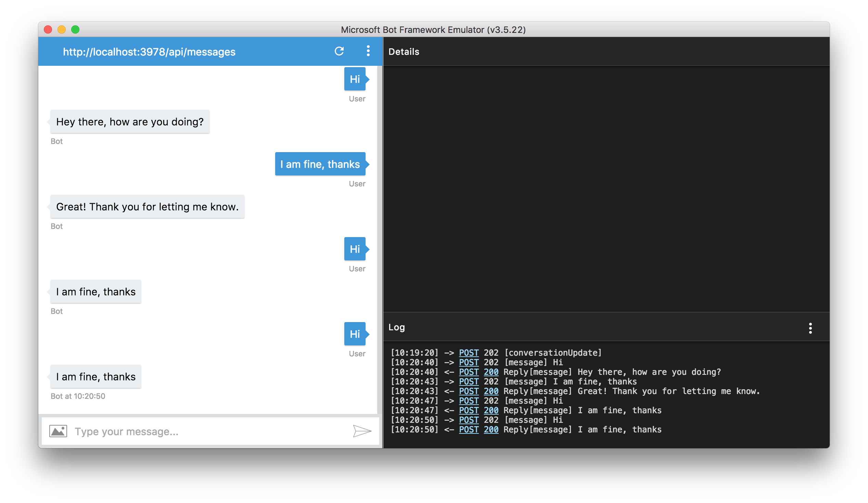The height and width of the screenshot is (503, 868).
Task: Click the POST link for the 10:20:43 message
Action: click(x=469, y=381)
